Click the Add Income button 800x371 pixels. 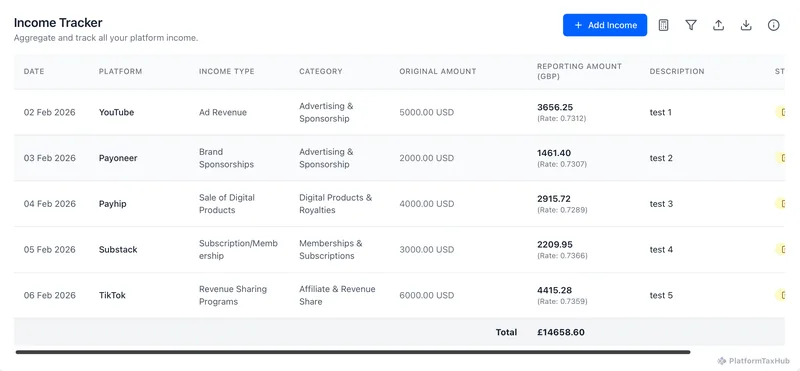[605, 25]
